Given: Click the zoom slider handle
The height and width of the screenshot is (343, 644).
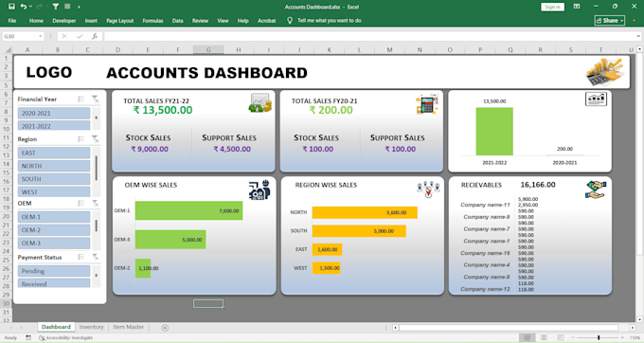Looking at the screenshot, I should [599, 337].
